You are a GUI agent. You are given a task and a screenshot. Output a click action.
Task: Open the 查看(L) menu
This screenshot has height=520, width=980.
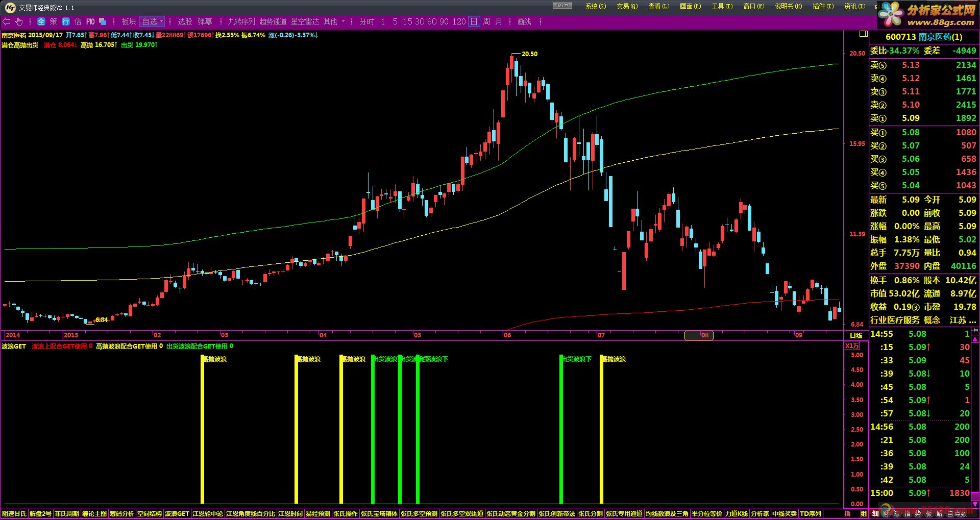659,6
